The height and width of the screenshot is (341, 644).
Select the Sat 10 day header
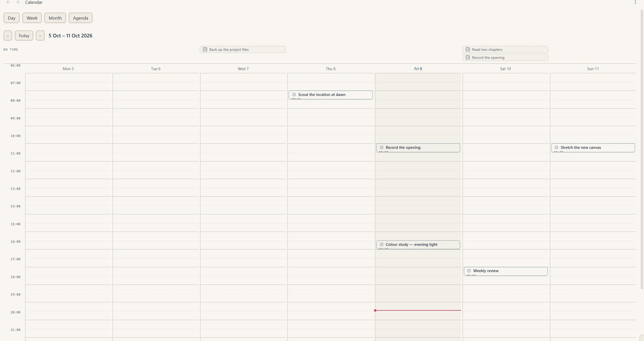click(x=506, y=69)
